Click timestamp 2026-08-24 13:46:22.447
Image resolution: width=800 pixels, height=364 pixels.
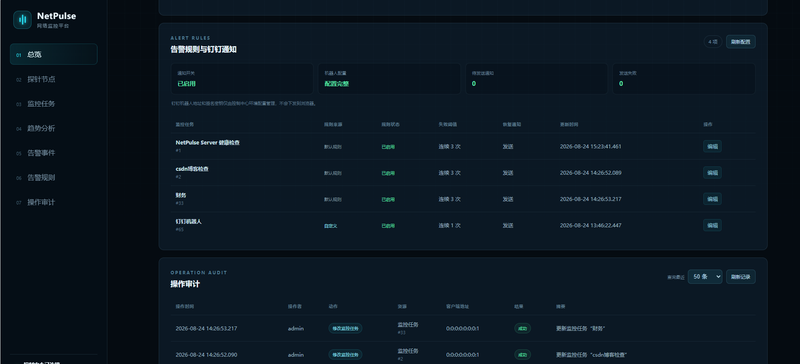pos(591,225)
